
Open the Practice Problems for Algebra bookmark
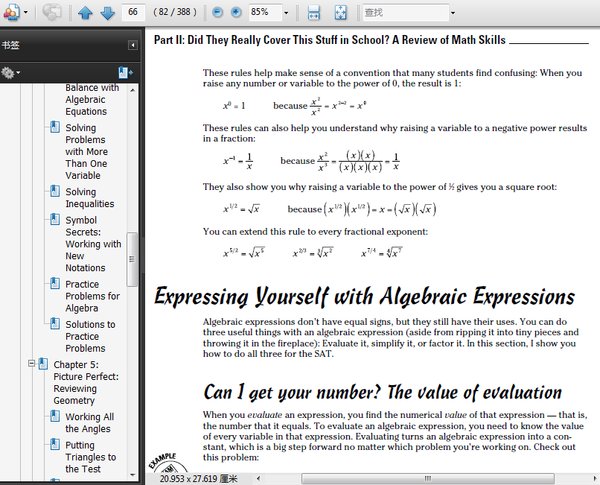92,296
